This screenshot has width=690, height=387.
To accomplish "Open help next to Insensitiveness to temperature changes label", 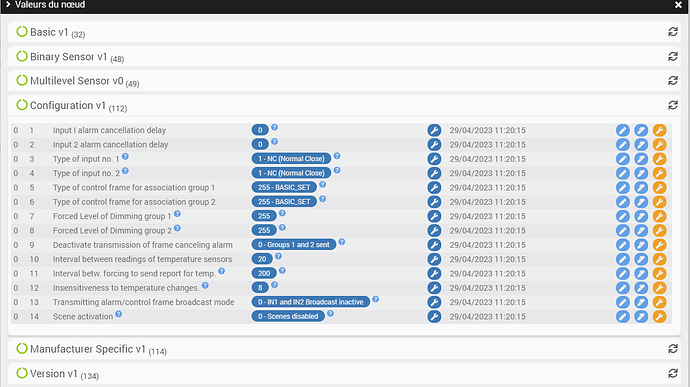I will (205, 285).
